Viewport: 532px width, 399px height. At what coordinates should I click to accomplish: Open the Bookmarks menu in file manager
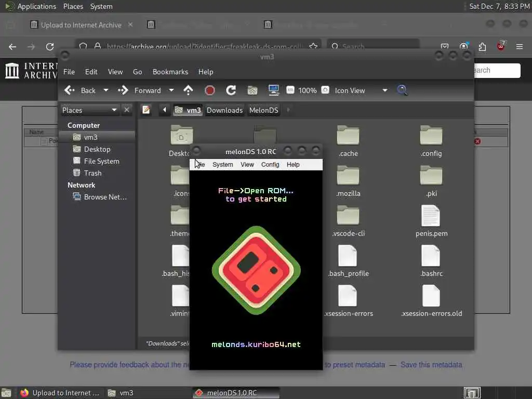tap(170, 72)
